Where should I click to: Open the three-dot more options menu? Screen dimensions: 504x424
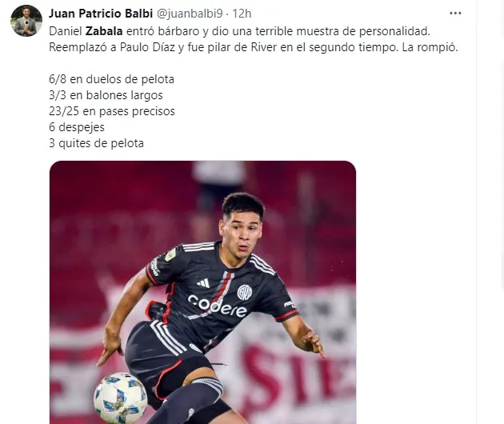[x=455, y=13]
